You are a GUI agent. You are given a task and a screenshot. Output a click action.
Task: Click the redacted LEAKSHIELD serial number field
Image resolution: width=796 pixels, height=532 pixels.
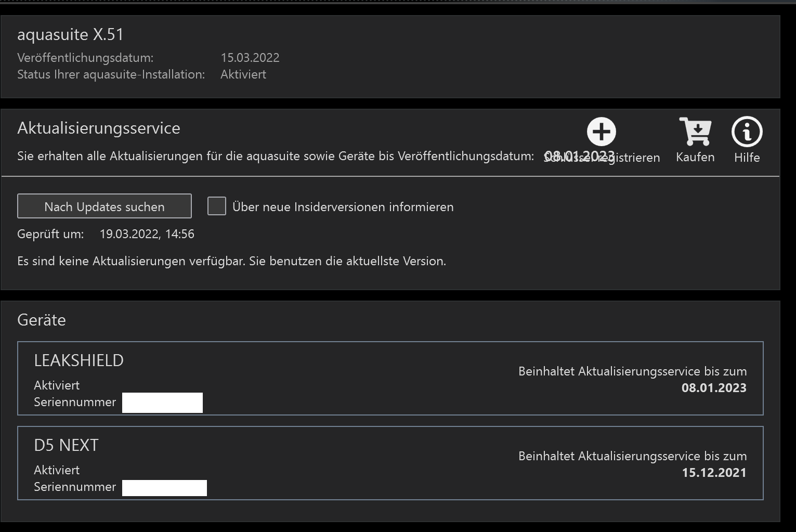(162, 403)
